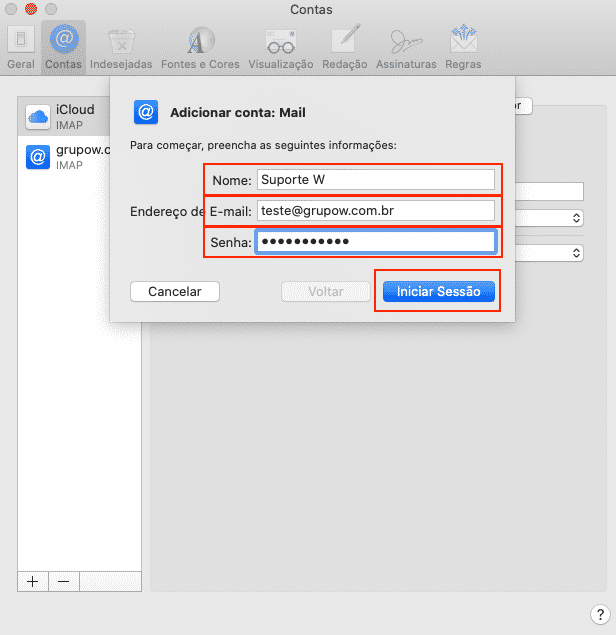The width and height of the screenshot is (616, 635).
Task: Open the Redação pencil icon
Action: (345, 39)
